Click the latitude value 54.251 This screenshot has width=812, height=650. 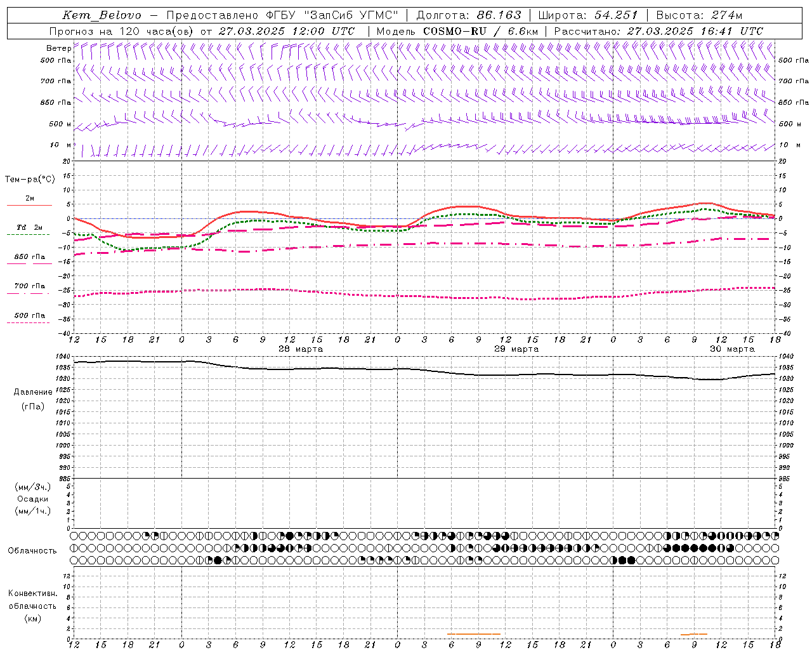pos(616,15)
